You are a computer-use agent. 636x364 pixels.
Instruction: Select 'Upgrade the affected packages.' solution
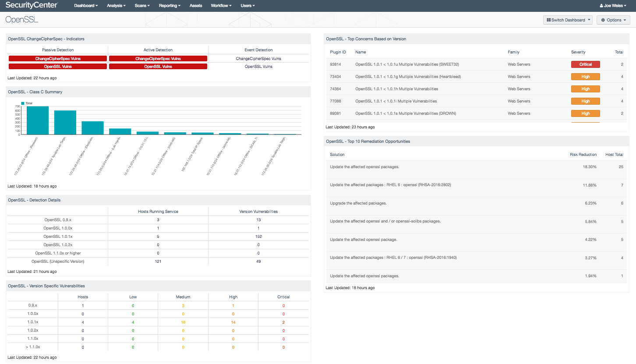[358, 203]
